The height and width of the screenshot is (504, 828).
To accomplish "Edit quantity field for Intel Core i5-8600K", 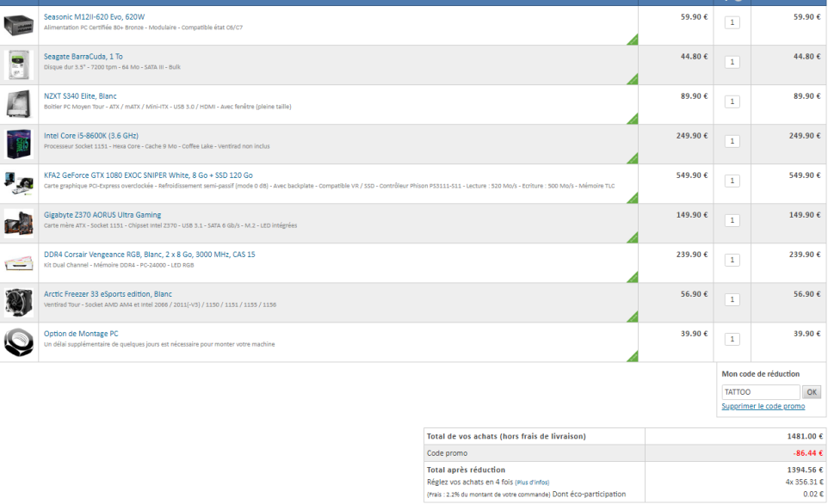I will [x=732, y=141].
